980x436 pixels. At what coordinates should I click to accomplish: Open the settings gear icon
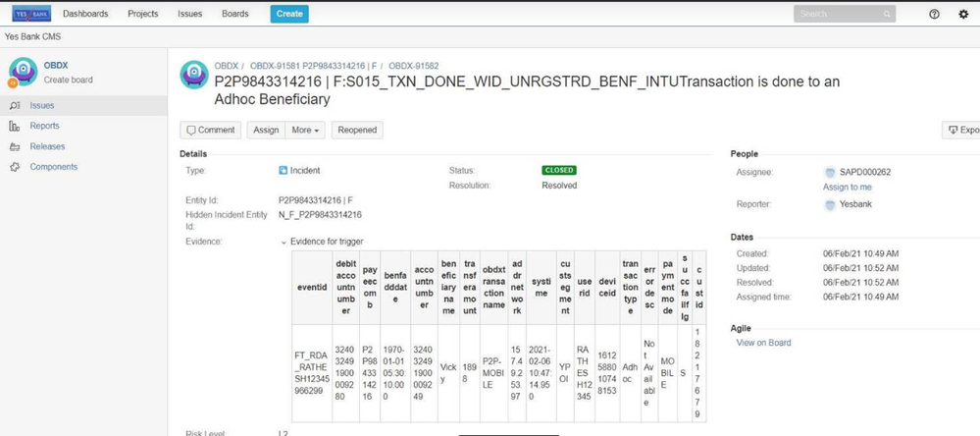[963, 14]
